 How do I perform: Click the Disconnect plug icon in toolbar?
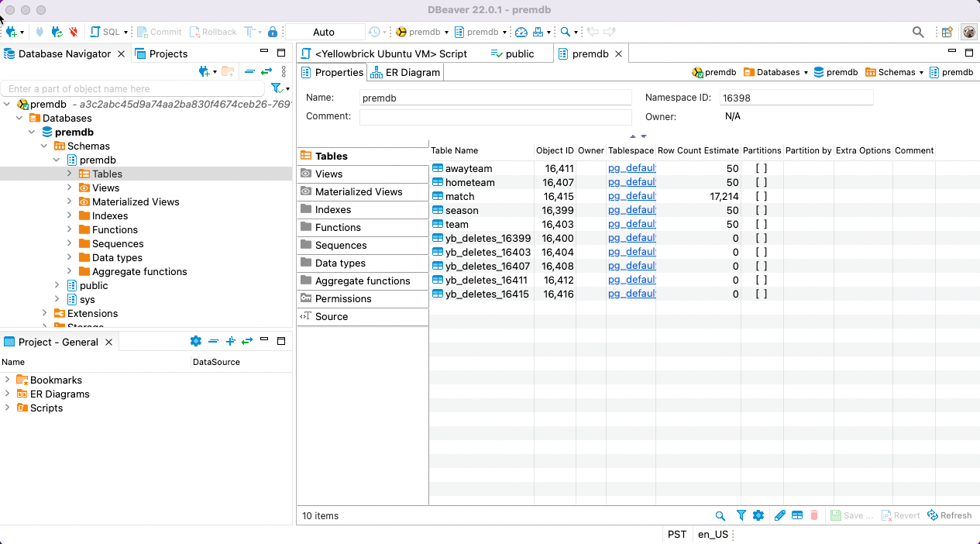coord(73,32)
